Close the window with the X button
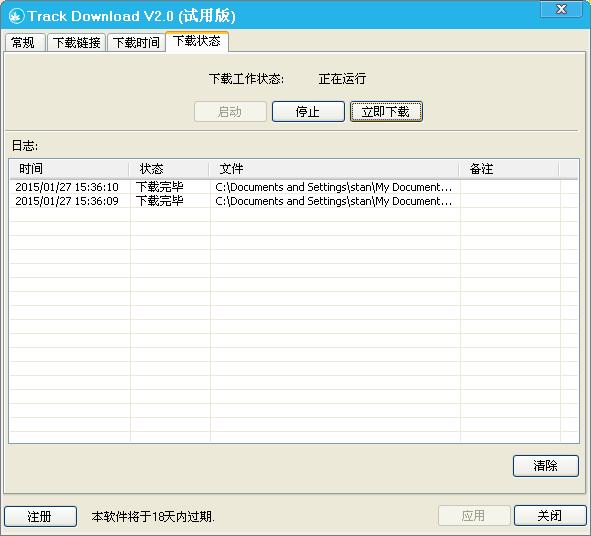This screenshot has height=536, width=591. pyautogui.click(x=561, y=8)
